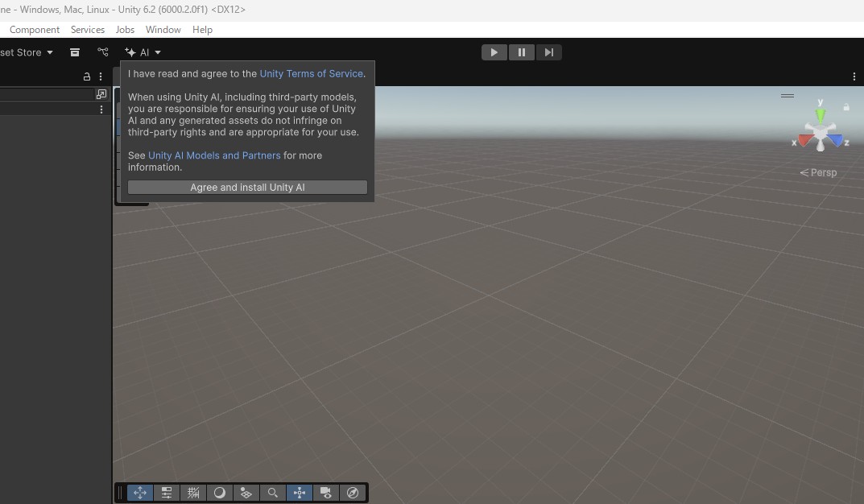This screenshot has height=504, width=864.
Task: Click the search field in the left panel
Action: (x=48, y=94)
